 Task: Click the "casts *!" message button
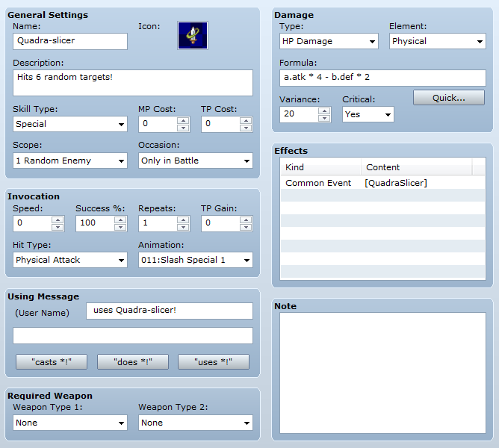click(x=52, y=362)
